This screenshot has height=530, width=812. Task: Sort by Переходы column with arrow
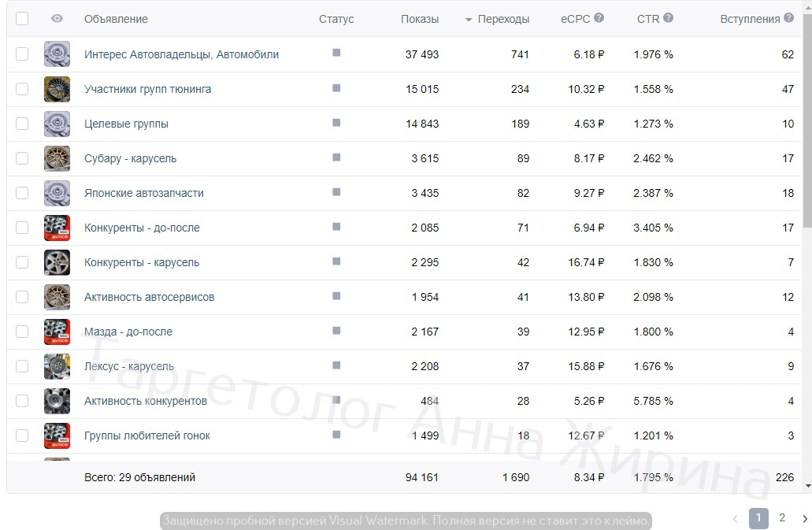click(497, 19)
